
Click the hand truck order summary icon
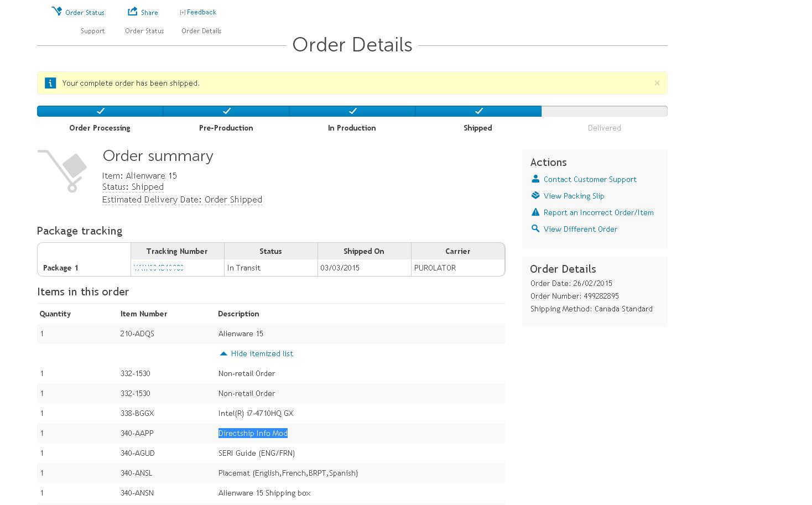[x=63, y=171]
